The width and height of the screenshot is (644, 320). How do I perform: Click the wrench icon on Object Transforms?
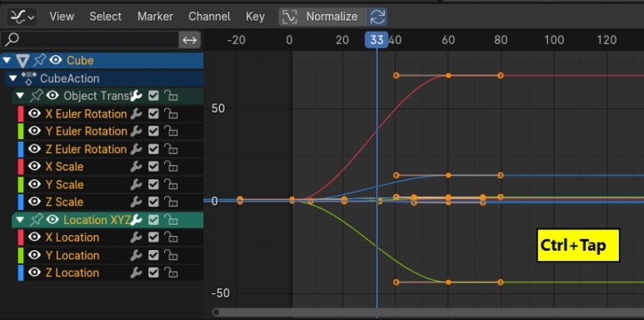(136, 96)
